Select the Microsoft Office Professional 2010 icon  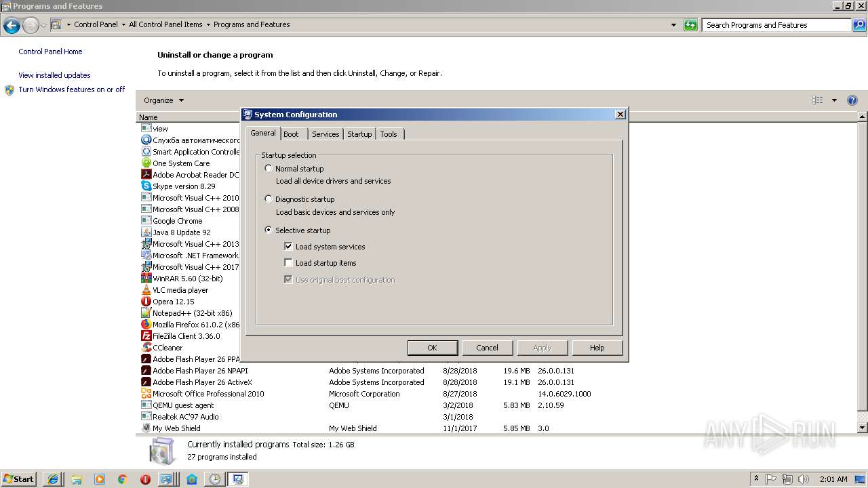146,394
